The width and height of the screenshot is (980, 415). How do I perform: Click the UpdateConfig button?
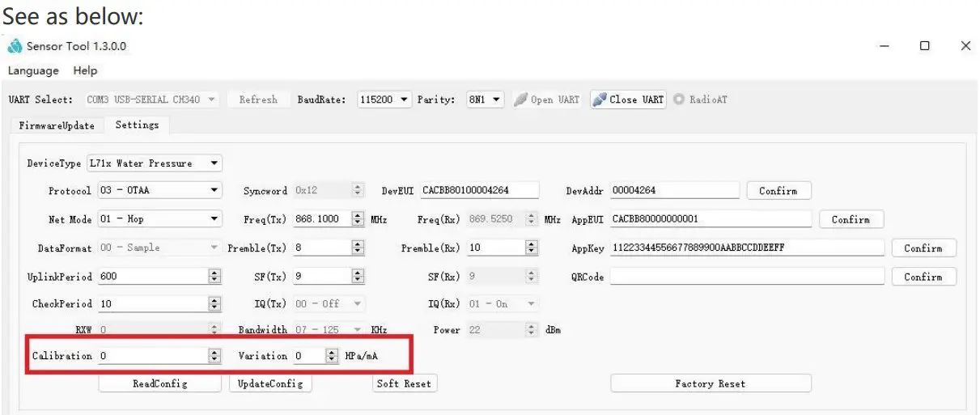[x=270, y=383]
